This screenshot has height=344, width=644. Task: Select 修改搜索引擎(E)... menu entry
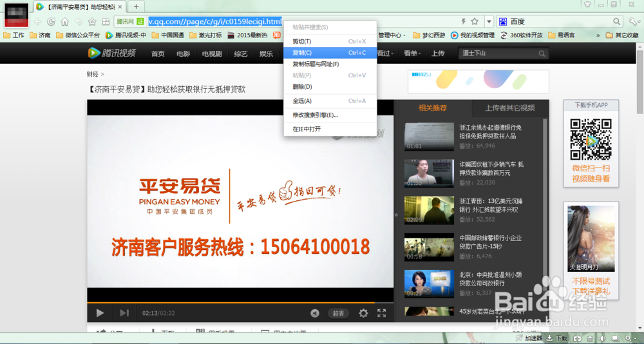click(330, 115)
